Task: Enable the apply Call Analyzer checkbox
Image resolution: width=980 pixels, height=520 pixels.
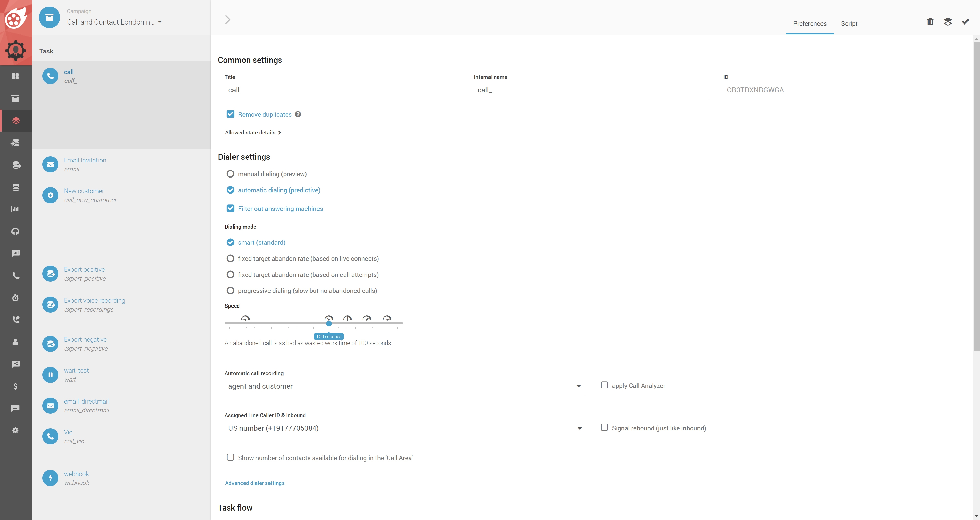Action: coord(604,385)
